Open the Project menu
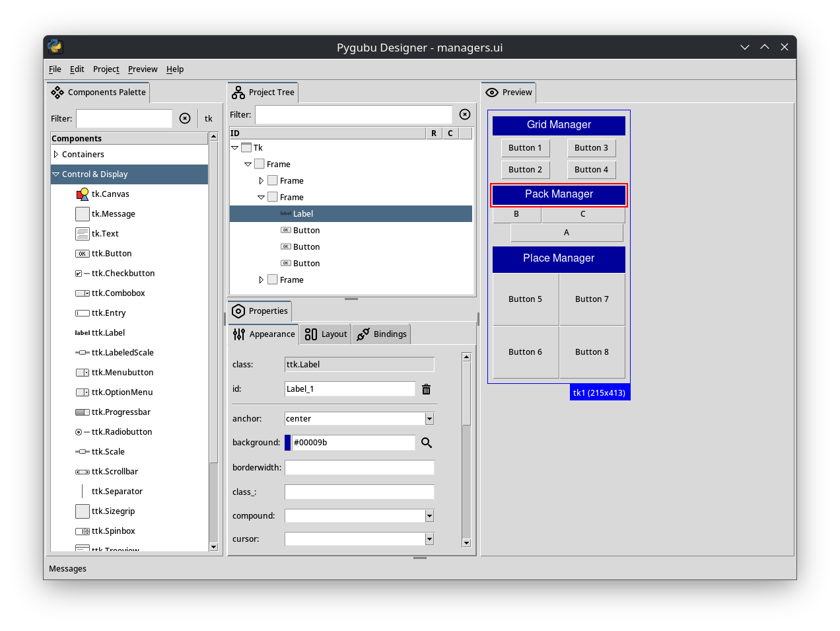840x631 pixels. (106, 69)
